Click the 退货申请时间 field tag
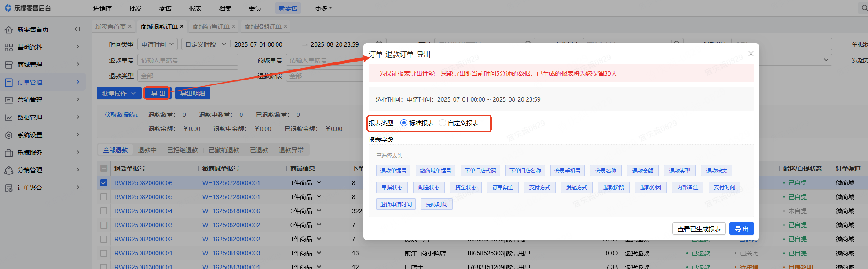This screenshot has height=269, width=868. (396, 204)
